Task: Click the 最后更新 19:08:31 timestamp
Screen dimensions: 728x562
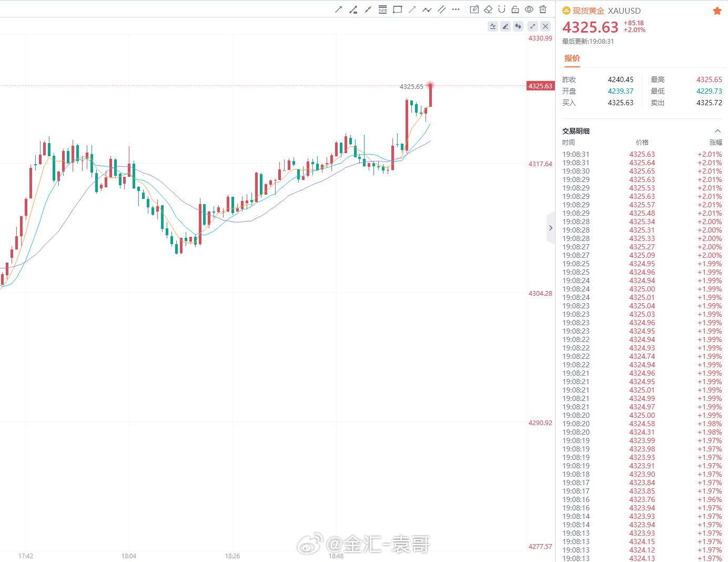Action: point(588,42)
